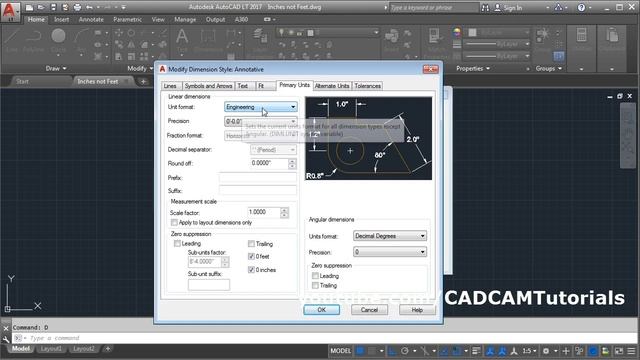Toggle the grid display icon in status bar
This screenshot has height=360, width=640.
[x=360, y=351]
